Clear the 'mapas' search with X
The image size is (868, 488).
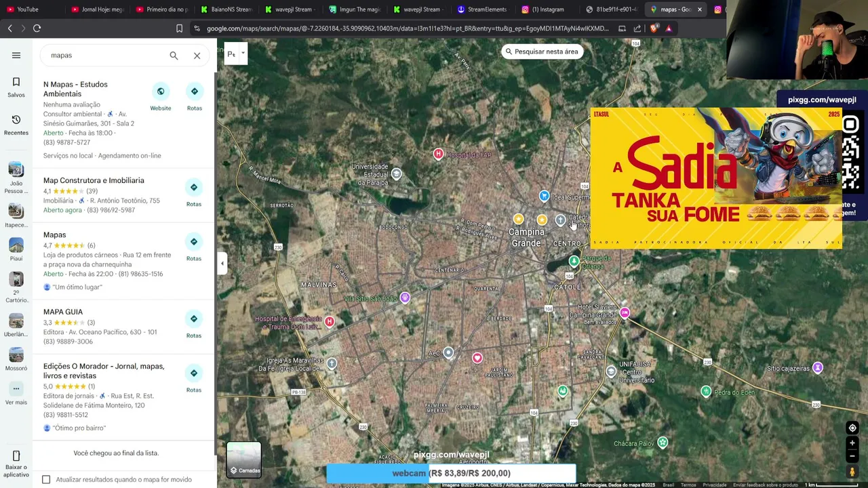click(197, 56)
